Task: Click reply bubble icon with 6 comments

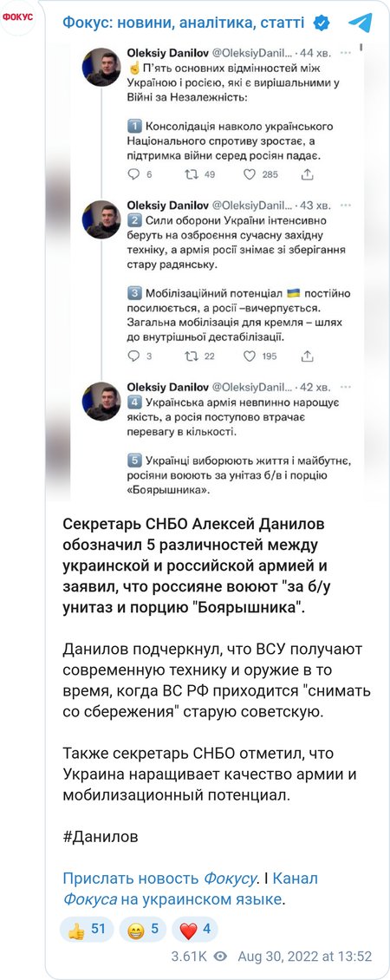Action: click(133, 174)
